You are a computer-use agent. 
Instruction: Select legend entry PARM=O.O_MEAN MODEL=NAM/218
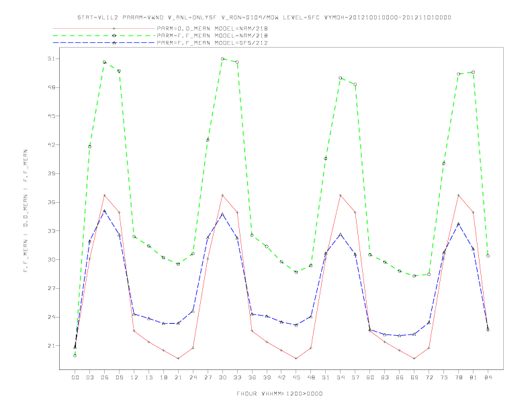212,28
